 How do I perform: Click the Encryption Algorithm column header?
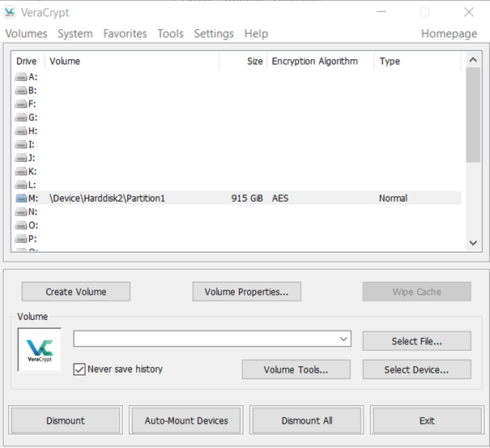coord(321,61)
